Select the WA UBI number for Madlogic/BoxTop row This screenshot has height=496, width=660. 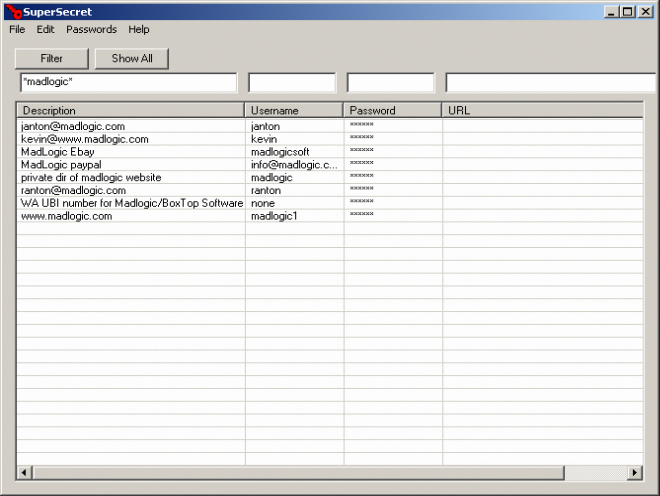click(330, 203)
